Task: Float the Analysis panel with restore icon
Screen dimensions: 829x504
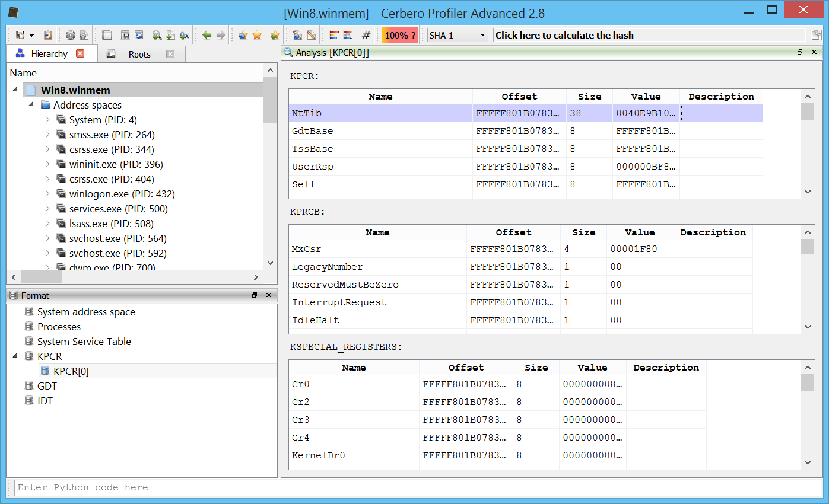Action: pos(800,52)
